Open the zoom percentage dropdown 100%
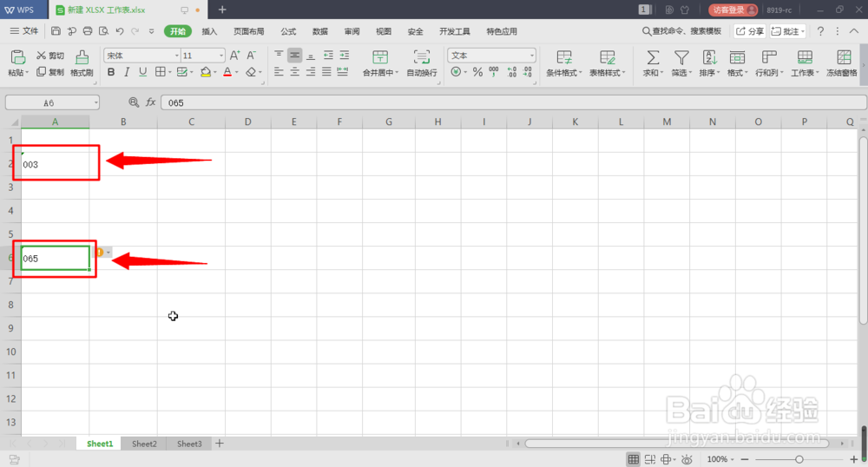The width and height of the screenshot is (868, 467). coord(720,459)
